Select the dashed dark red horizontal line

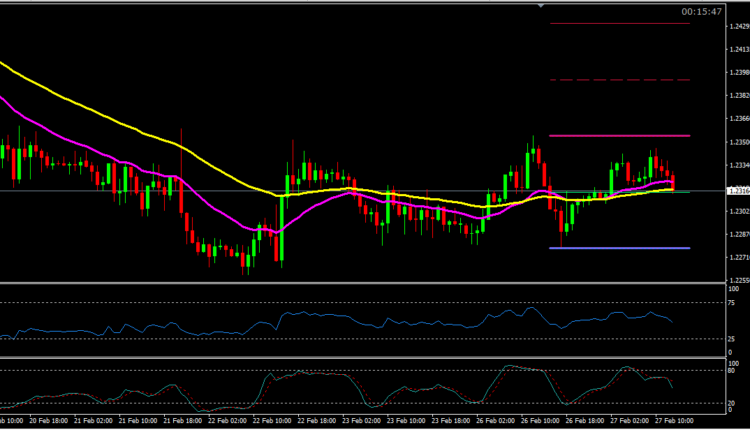(x=620, y=80)
